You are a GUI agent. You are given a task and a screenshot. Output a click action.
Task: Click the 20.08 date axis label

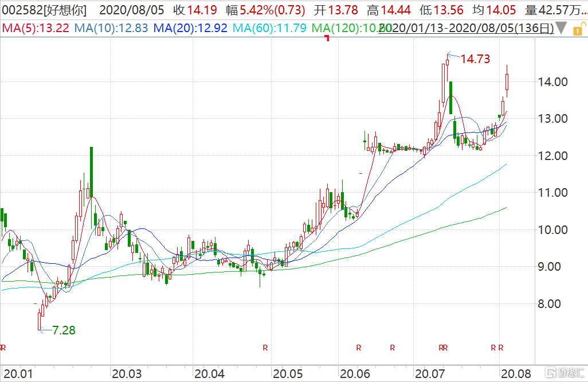tap(516, 374)
